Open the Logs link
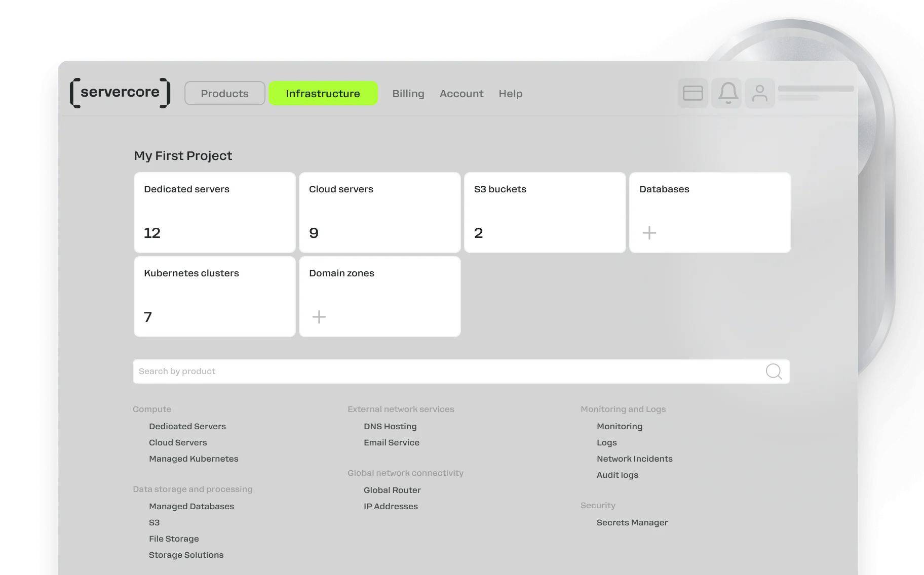This screenshot has width=924, height=575. pyautogui.click(x=606, y=442)
